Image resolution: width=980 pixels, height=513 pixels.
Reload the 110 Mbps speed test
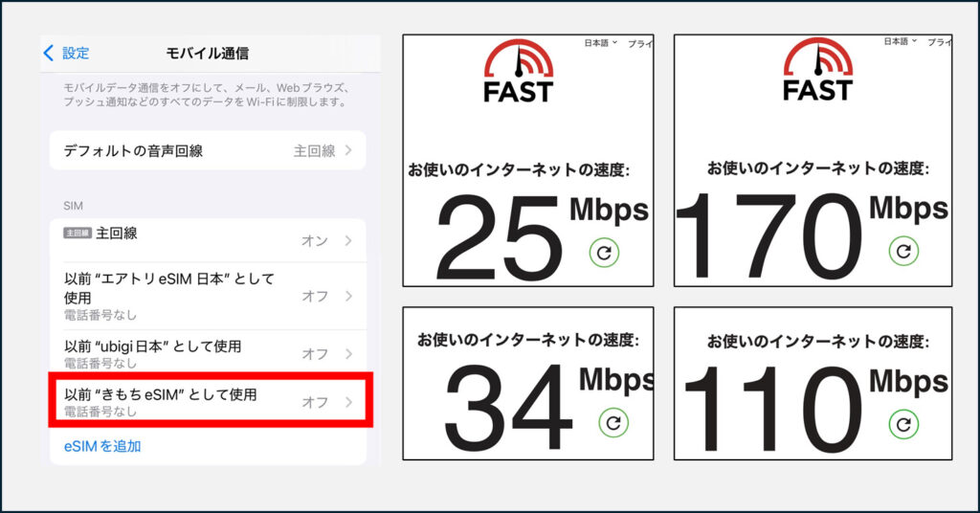pos(903,425)
